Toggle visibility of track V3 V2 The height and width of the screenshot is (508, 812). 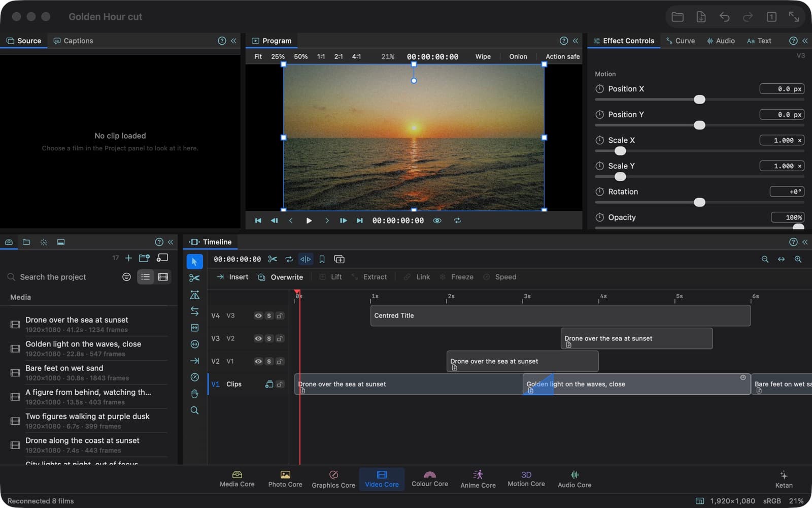[x=258, y=338]
